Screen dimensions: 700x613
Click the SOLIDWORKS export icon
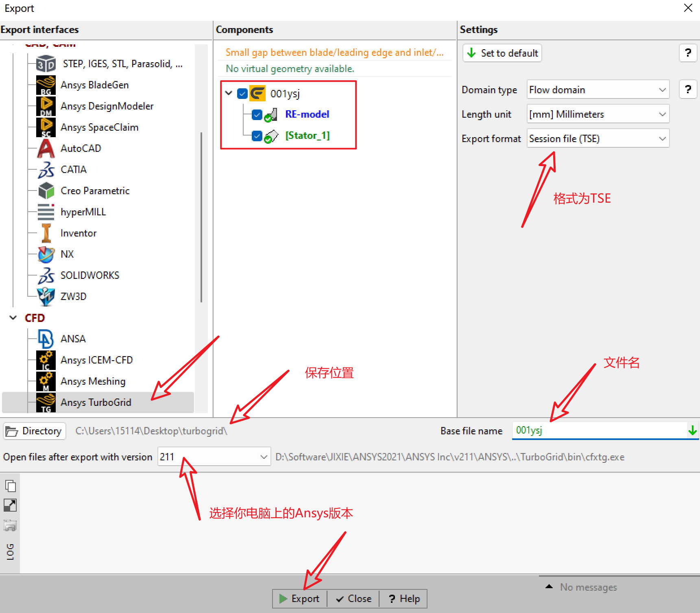click(46, 276)
